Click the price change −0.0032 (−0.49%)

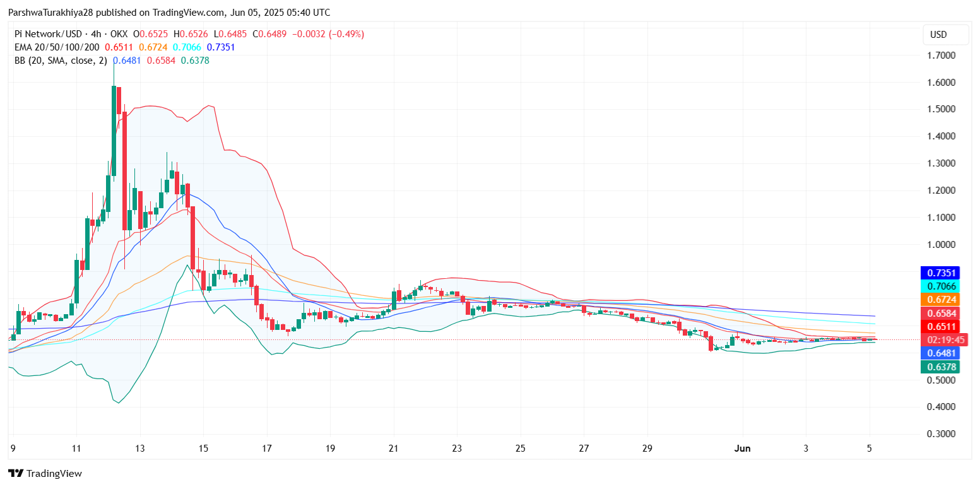327,34
